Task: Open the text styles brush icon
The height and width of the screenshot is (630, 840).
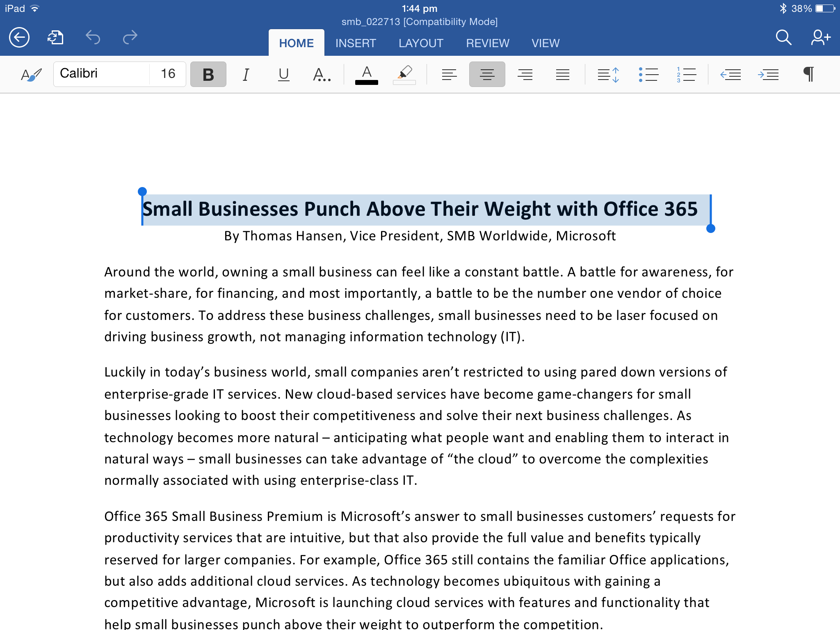Action: coord(31,75)
